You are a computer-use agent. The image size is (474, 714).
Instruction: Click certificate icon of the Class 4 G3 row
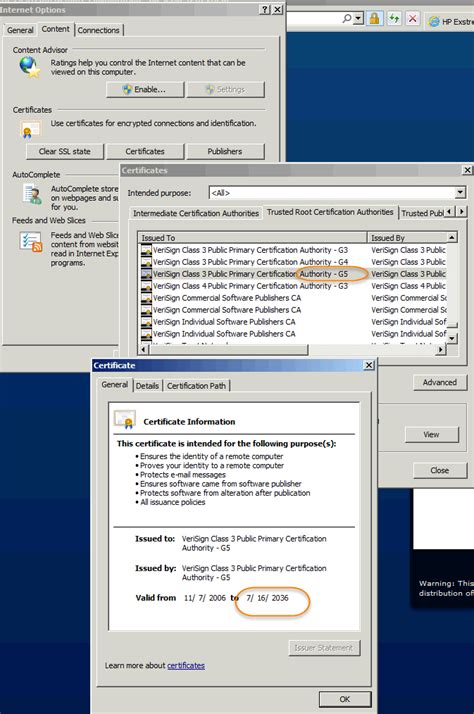[x=146, y=286]
